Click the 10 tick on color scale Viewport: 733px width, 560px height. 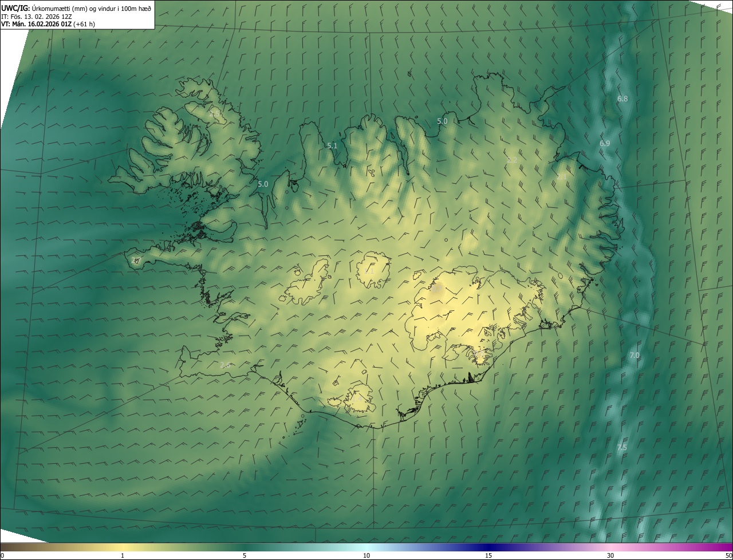tap(366, 555)
